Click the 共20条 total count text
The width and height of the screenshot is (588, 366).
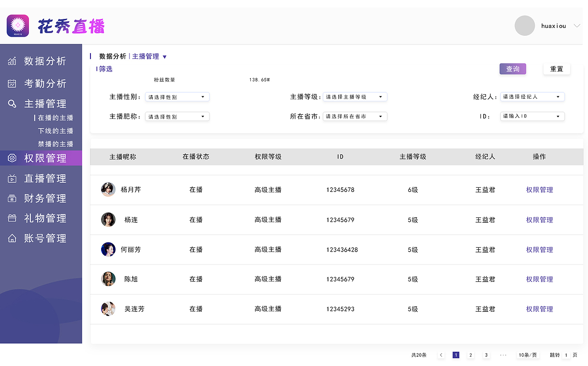coord(419,355)
